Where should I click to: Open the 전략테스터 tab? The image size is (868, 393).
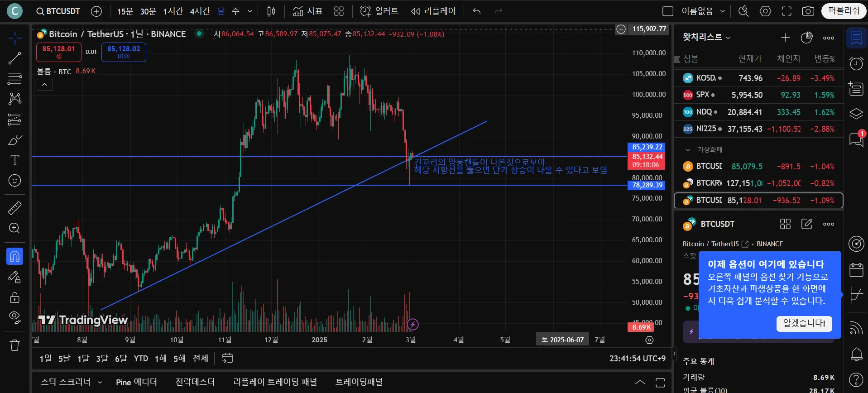[x=195, y=382]
